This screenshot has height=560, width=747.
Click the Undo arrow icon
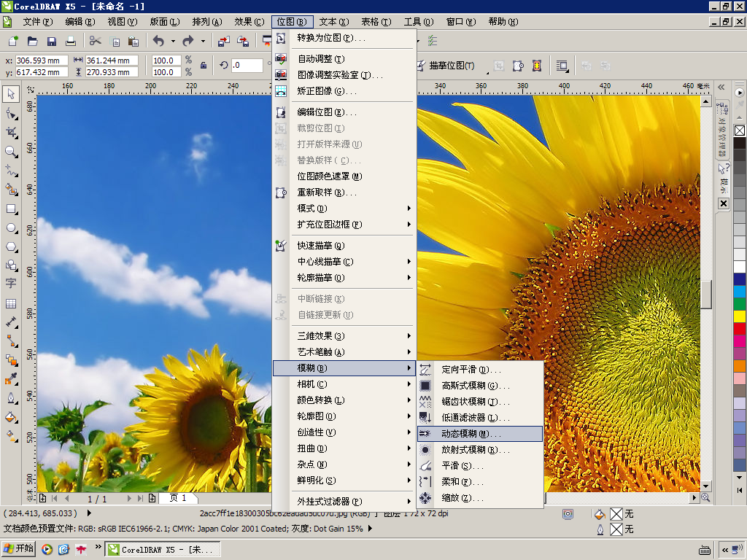(158, 42)
